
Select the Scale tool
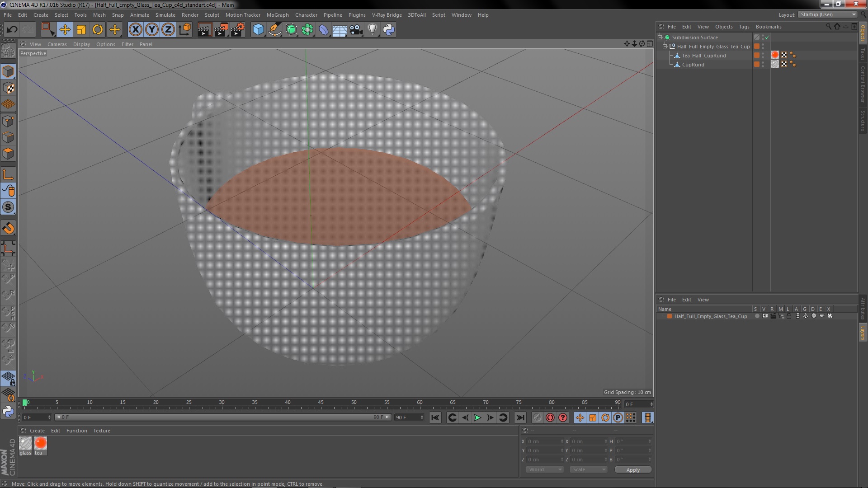tap(81, 30)
